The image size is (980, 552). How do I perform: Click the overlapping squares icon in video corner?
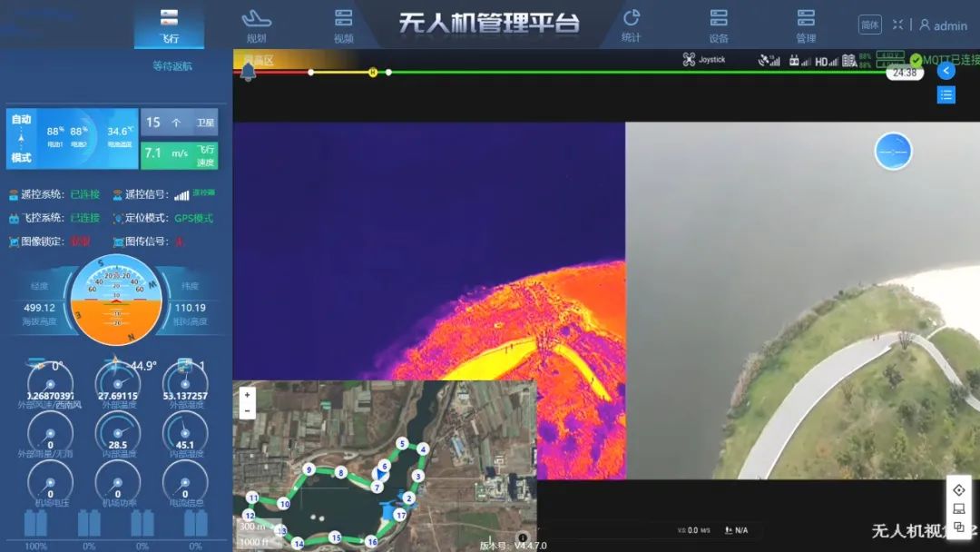[959, 527]
